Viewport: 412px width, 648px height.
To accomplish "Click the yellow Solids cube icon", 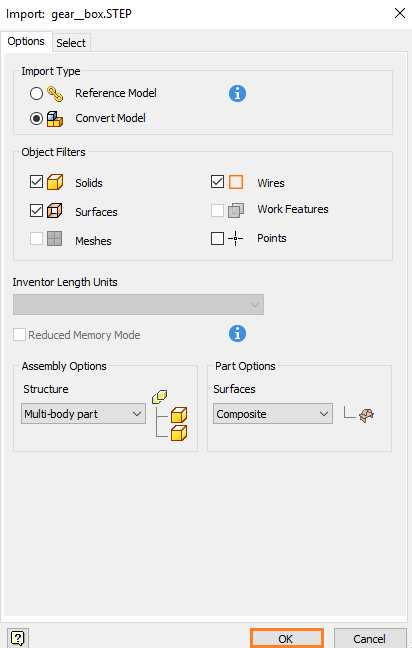I will pyautogui.click(x=55, y=182).
